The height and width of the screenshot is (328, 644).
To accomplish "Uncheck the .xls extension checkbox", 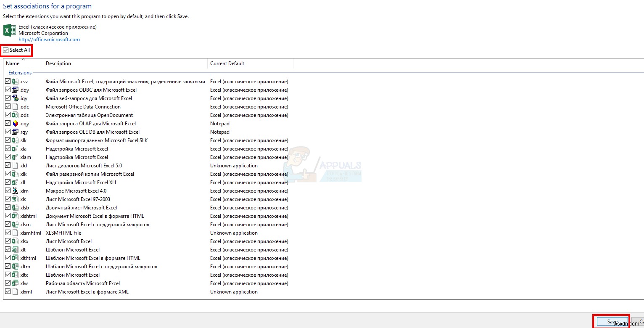I will click(8, 199).
